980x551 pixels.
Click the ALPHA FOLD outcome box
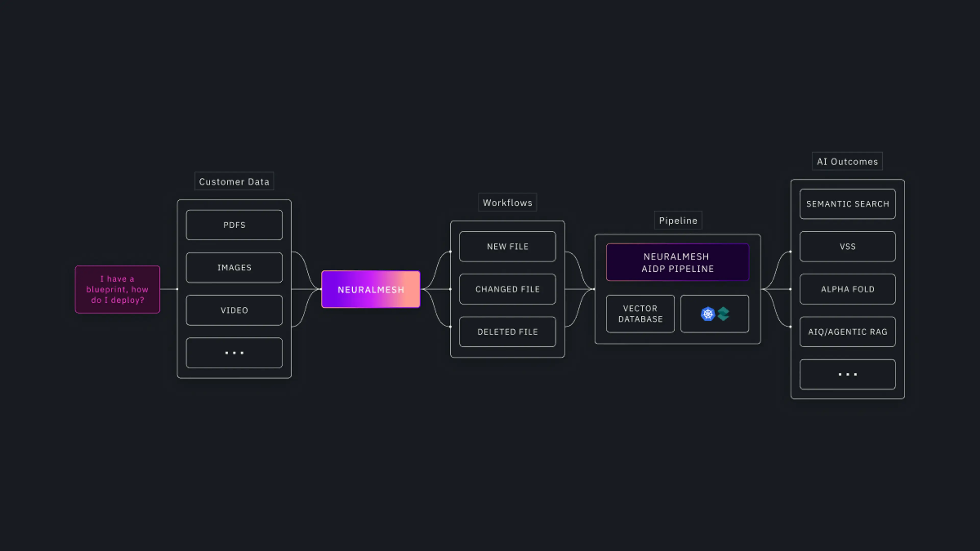848,289
